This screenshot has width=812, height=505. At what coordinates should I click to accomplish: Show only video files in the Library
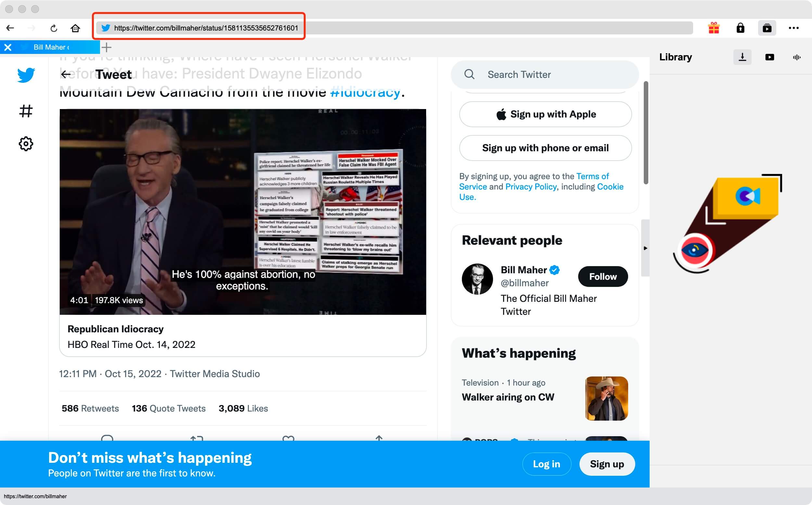point(769,57)
